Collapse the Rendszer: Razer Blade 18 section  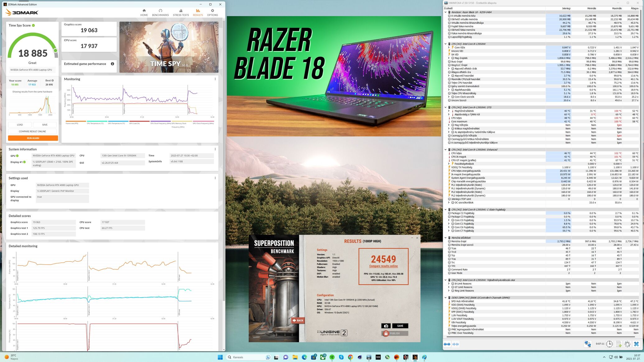click(446, 12)
